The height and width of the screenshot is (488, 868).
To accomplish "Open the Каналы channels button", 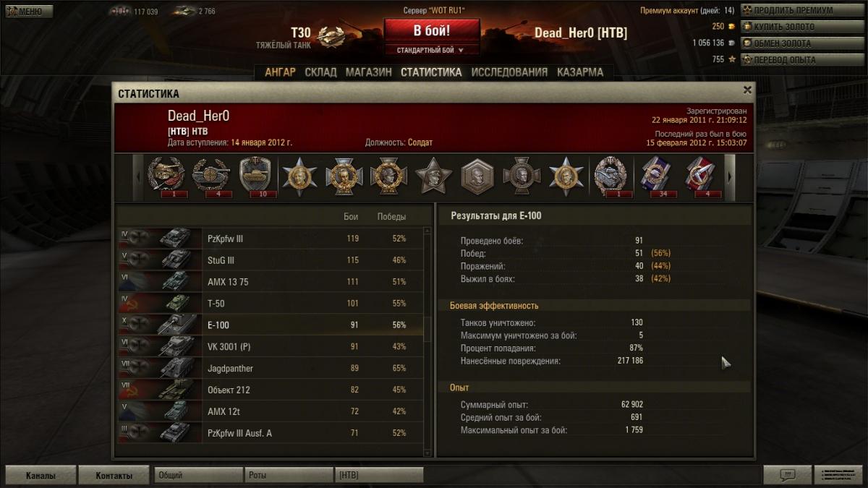I will [41, 476].
